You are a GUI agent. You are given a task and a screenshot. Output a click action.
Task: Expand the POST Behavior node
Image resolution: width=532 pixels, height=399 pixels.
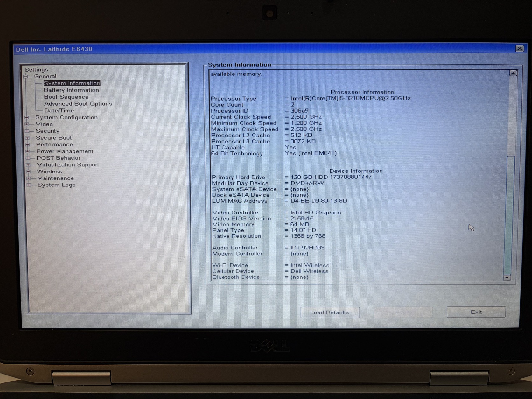28,158
